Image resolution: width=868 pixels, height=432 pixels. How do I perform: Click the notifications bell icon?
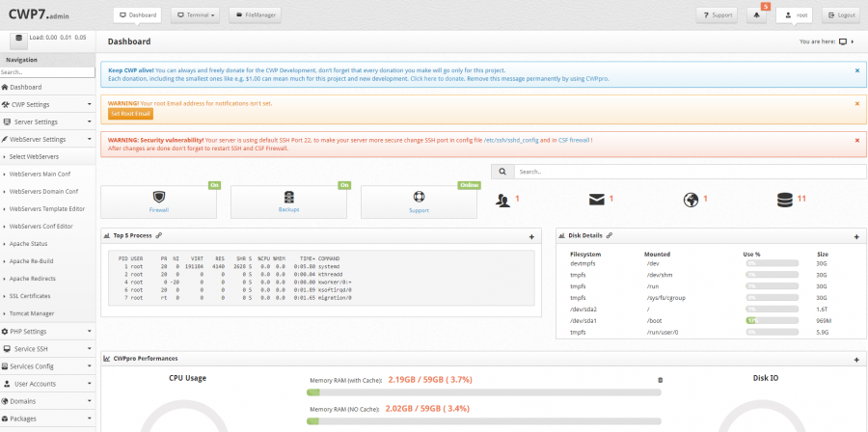point(757,15)
